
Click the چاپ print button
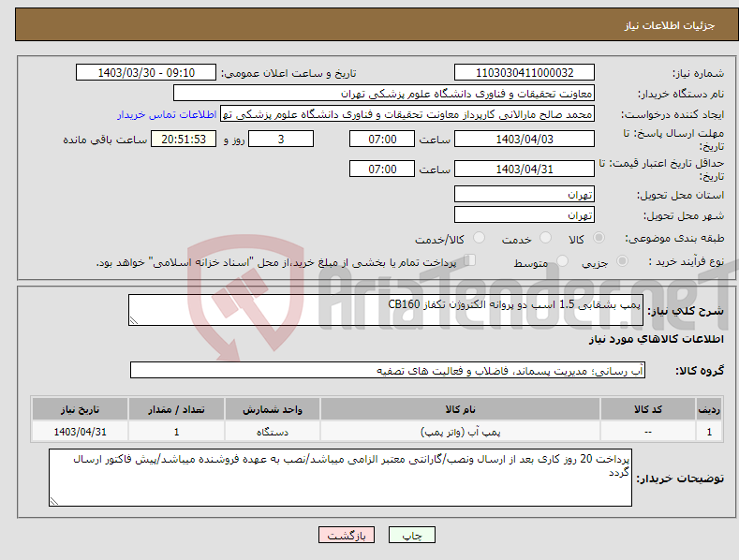(x=412, y=535)
